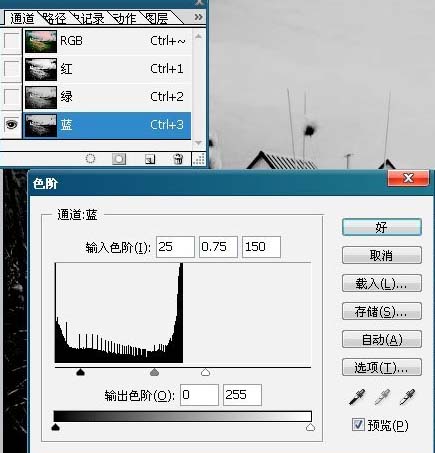Show the 红 channel visibility box
435x453 pixels.
(x=11, y=69)
